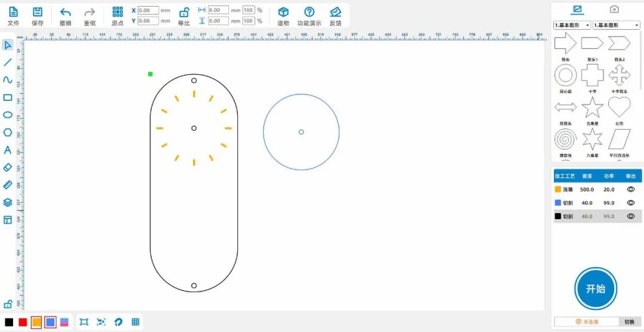Hide the orange engrave layer output

[x=630, y=189]
